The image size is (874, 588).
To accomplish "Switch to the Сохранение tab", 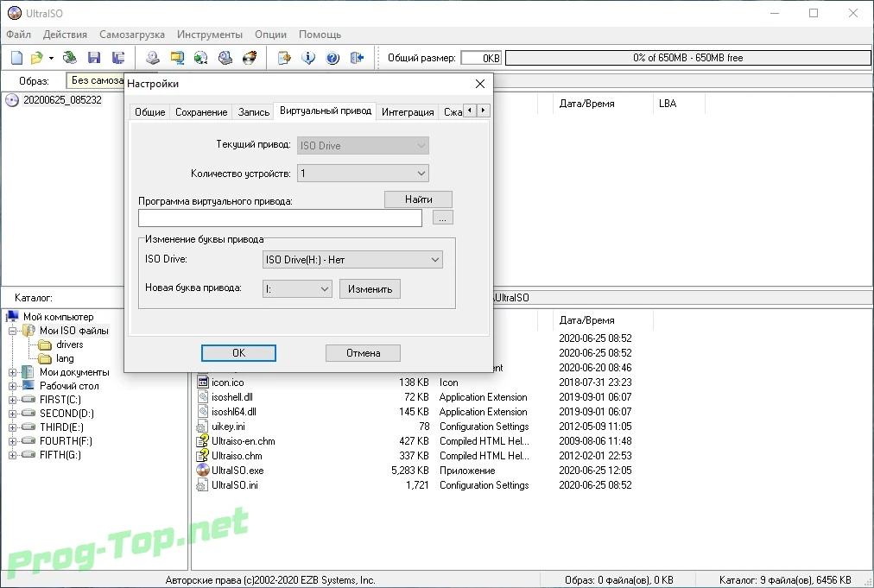I will 201,112.
